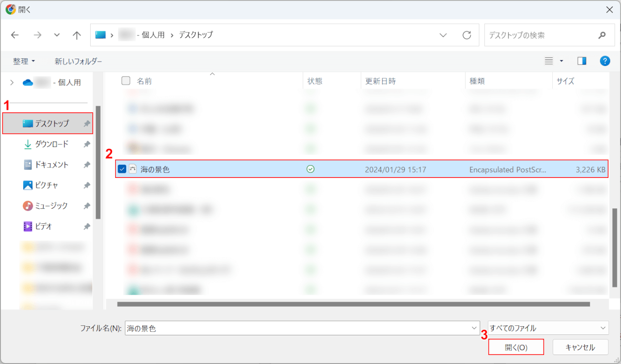Click Encapsulated PostScr... type cell
This screenshot has width=621, height=364.
(x=508, y=170)
